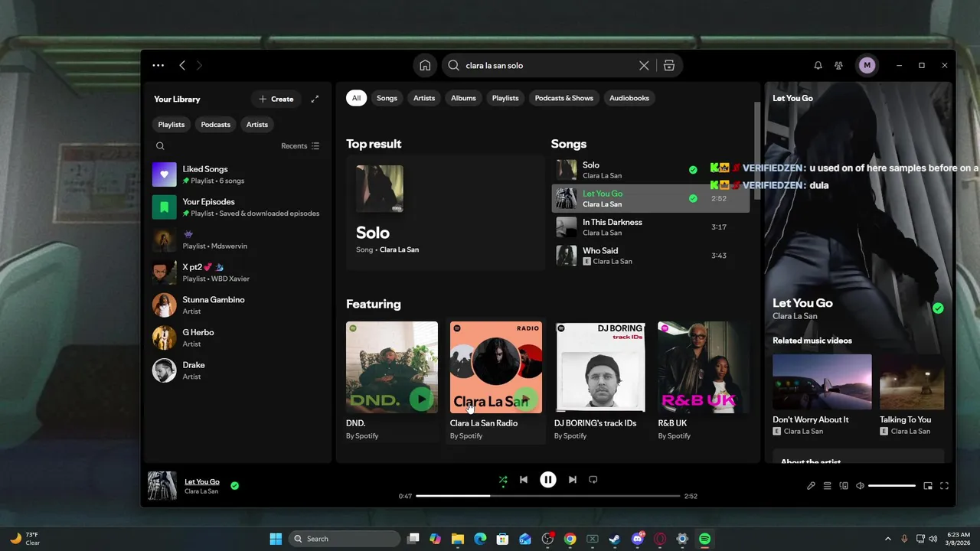Open the Let You Go title link in player bar
Screen dimensions: 980x551
pyautogui.click(x=202, y=481)
